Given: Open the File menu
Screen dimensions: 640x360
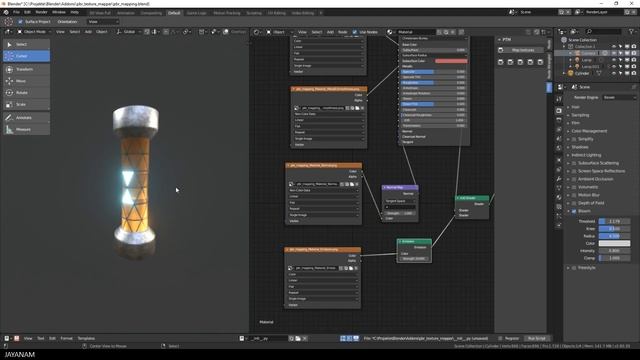Looking at the screenshot, I should tap(16, 12).
